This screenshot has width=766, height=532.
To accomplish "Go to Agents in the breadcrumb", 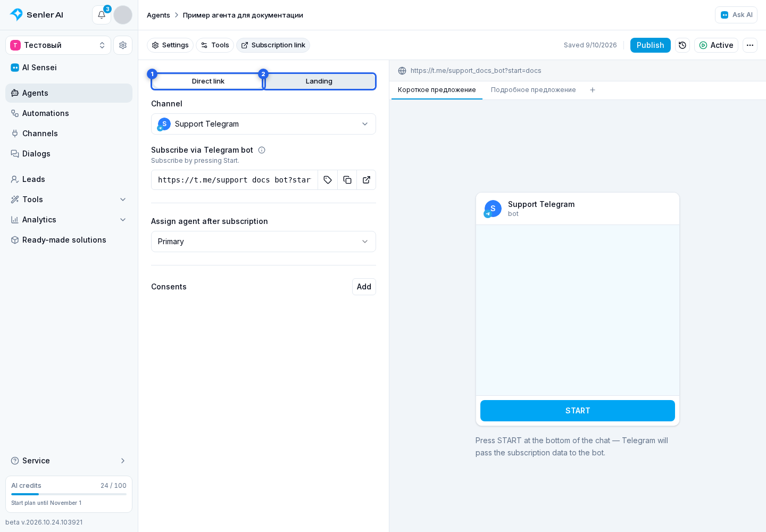I will (x=159, y=15).
